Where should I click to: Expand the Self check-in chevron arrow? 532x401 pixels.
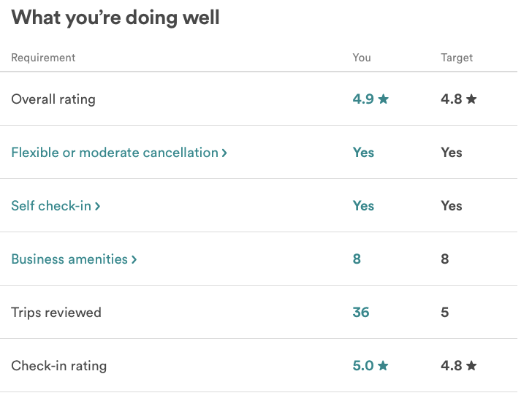coord(97,206)
